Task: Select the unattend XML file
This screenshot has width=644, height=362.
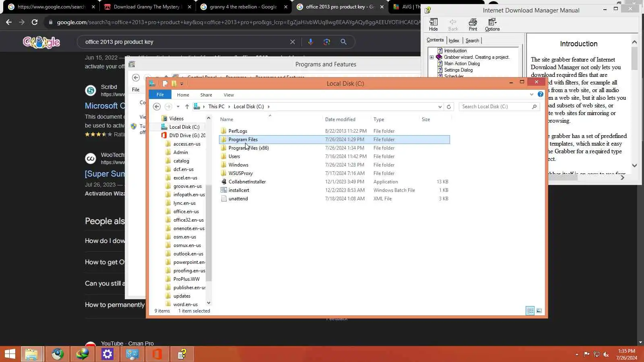Action: [x=238, y=199]
